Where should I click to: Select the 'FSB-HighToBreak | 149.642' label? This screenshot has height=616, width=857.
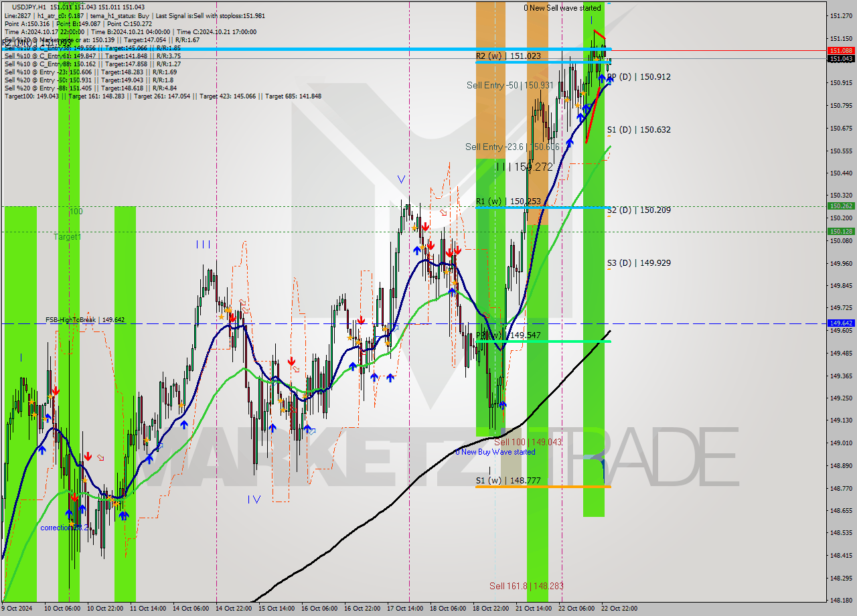point(85,320)
